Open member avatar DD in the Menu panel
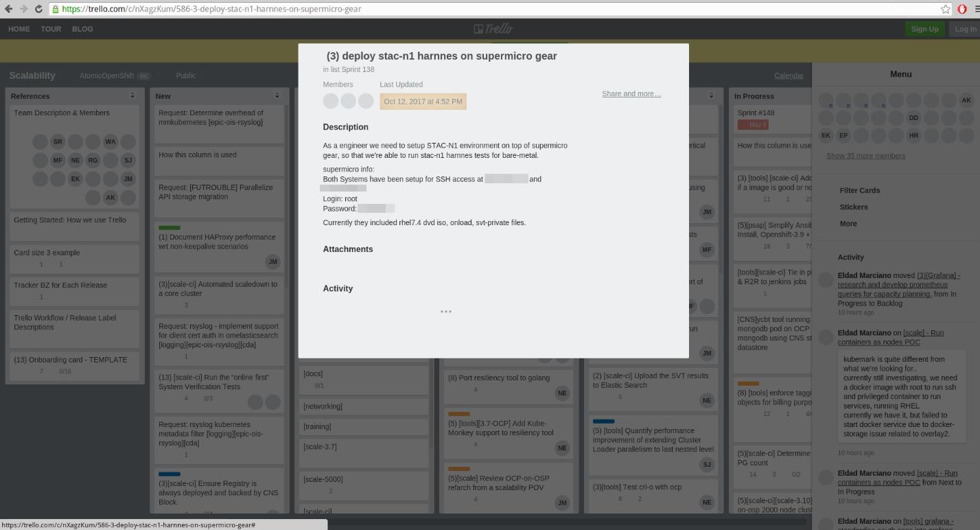980x530 pixels. pyautogui.click(x=913, y=117)
